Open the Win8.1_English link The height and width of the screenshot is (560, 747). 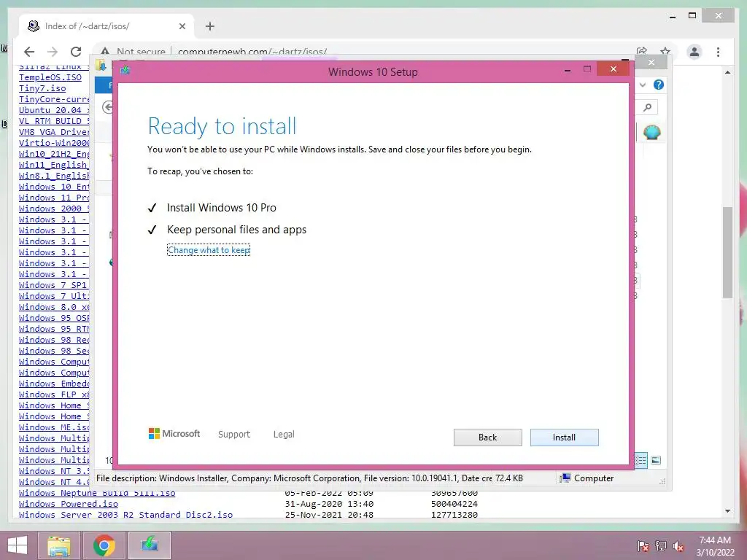[54, 176]
